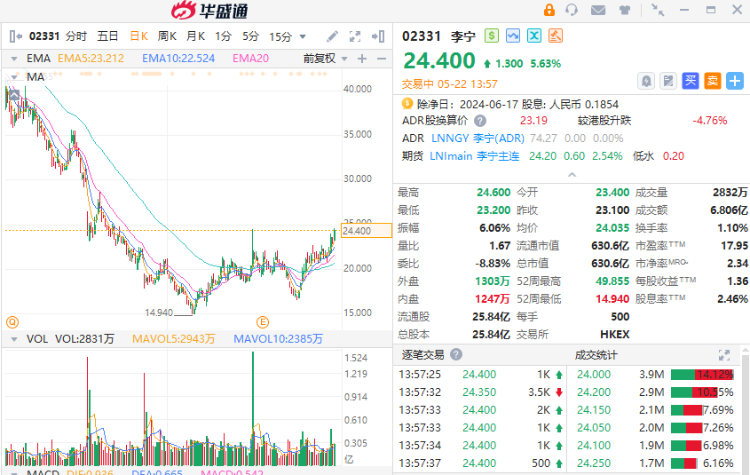Viewport: 750px width, 475px height.
Task: Switch to the 五日 chart tab
Action: tap(108, 36)
